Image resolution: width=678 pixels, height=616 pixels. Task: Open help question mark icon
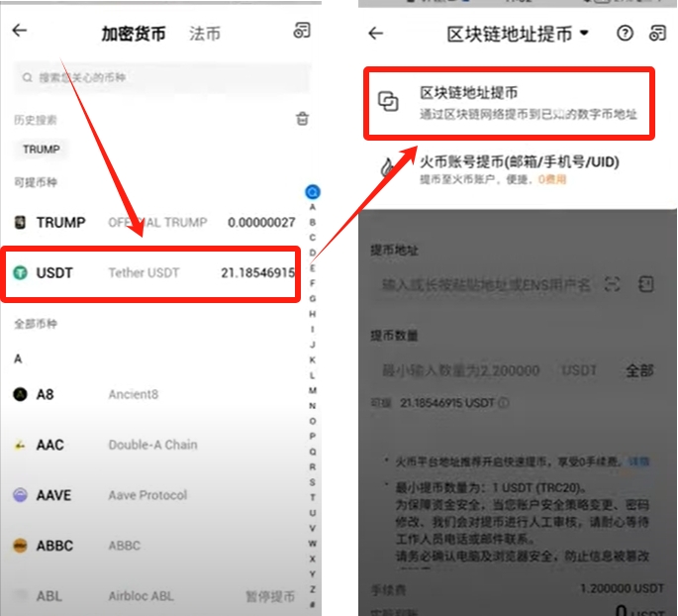coord(625,33)
